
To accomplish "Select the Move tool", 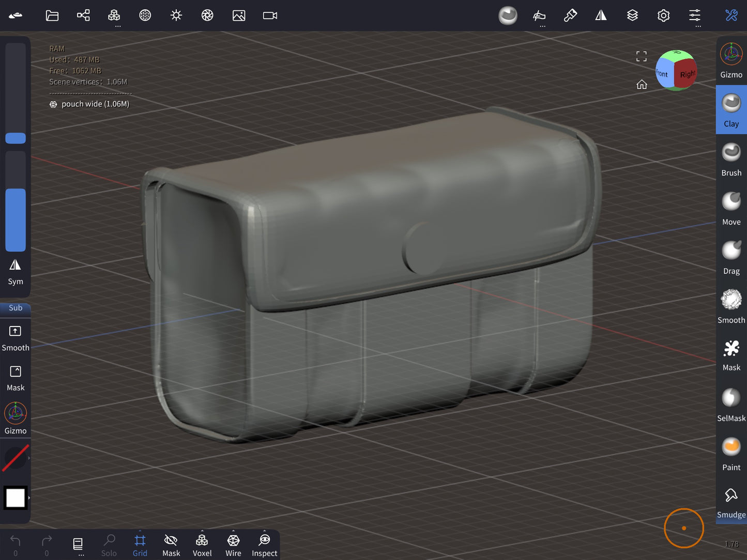I will point(731,208).
